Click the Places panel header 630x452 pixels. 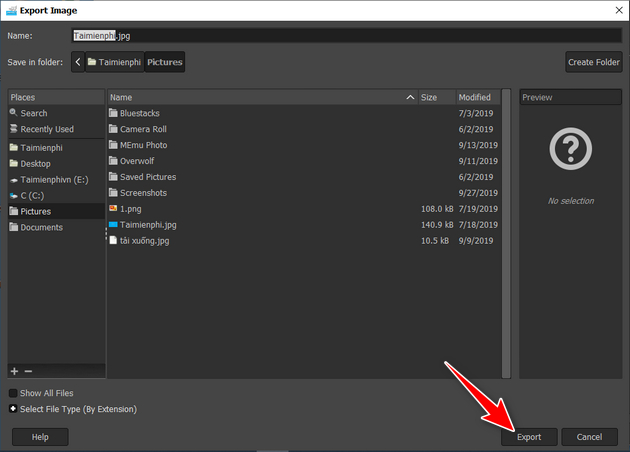(56, 97)
